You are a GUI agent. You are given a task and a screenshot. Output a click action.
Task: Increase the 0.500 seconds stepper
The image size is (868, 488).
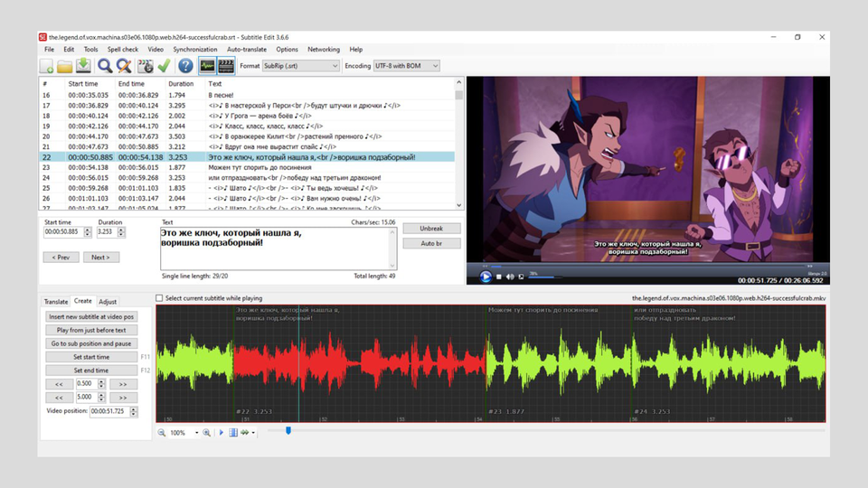101,381
